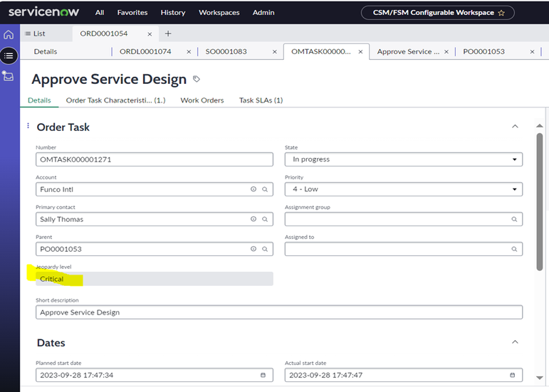
Task: Open the Details sub-tab of the order
Action: pos(46,51)
